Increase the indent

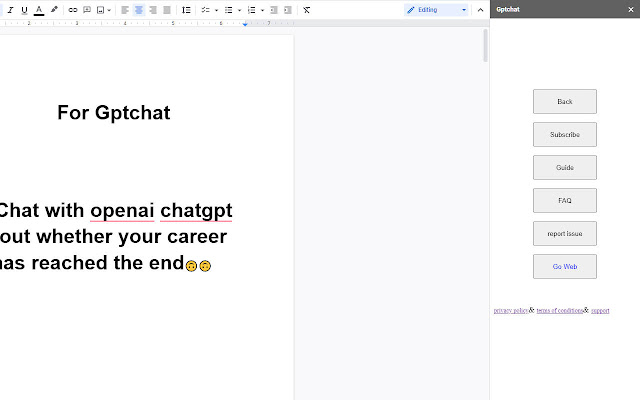coord(288,10)
